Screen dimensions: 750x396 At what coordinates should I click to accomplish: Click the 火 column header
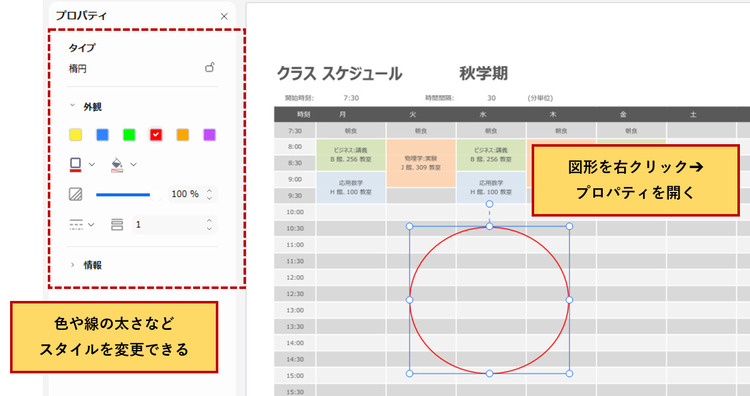coord(412,114)
